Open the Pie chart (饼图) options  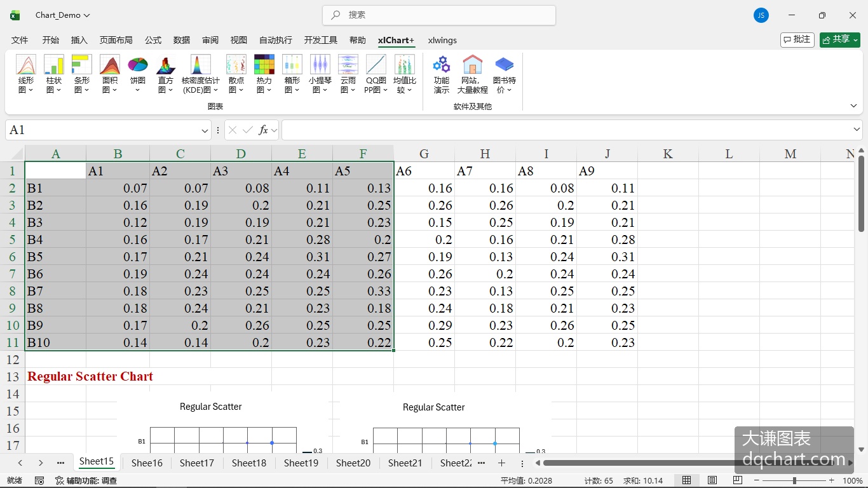138,74
